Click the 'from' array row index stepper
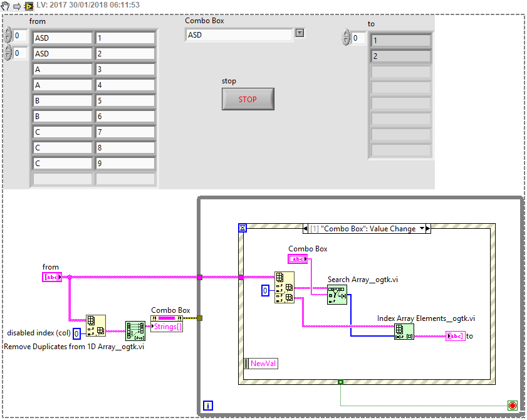This screenshot has width=527, height=420. 7,36
